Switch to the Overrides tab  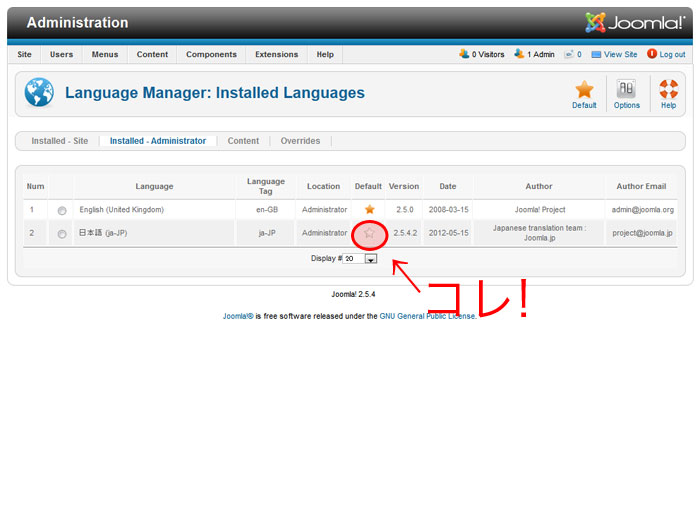click(x=300, y=141)
